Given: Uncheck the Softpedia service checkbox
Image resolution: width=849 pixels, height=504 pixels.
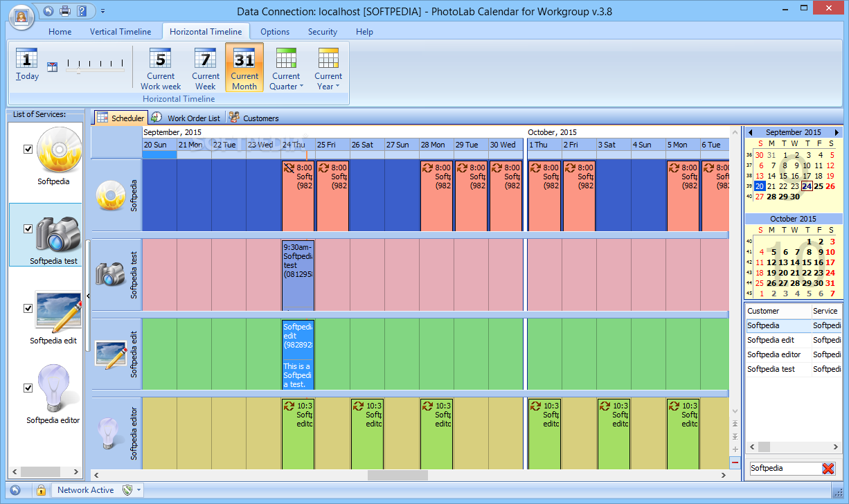Looking at the screenshot, I should click(x=28, y=149).
